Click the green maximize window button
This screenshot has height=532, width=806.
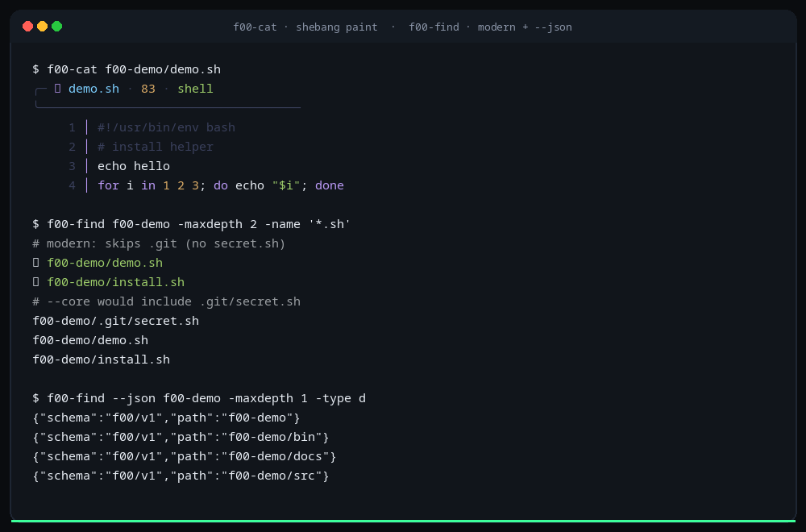tap(56, 27)
